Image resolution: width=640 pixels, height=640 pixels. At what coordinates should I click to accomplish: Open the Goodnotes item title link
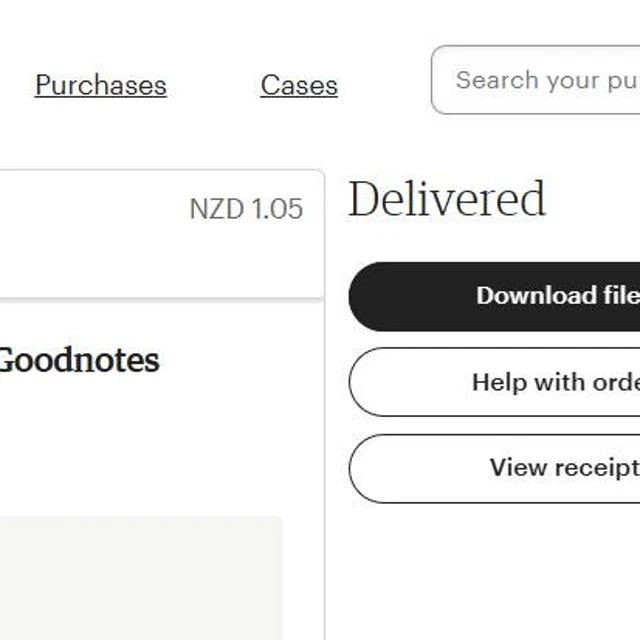coord(80,360)
